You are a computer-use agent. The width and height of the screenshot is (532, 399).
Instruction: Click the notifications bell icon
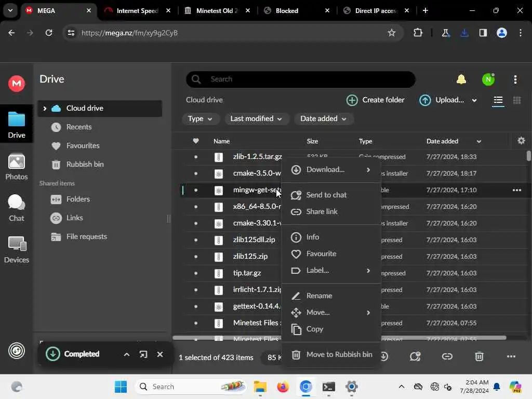pyautogui.click(x=461, y=79)
